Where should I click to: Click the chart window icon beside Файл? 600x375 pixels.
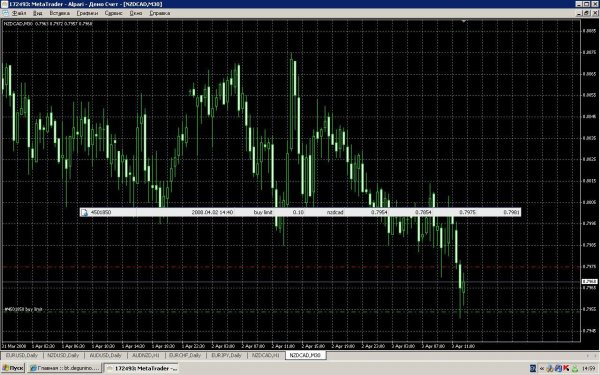pos(5,13)
